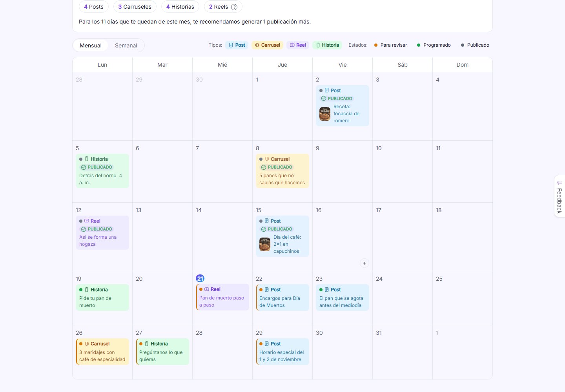Open 'Pregúntanos lo que quieras' story
This screenshot has height=392, width=565.
pos(162,352)
